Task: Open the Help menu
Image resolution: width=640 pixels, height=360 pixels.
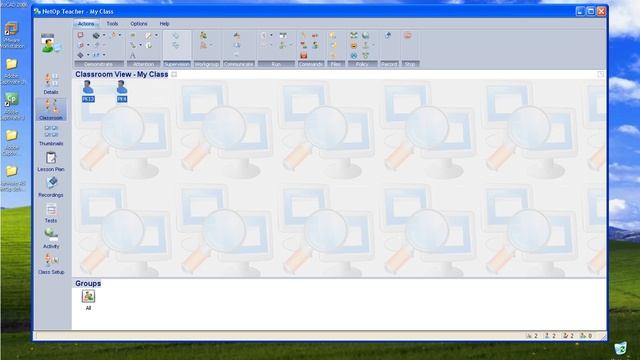Action: tap(164, 24)
